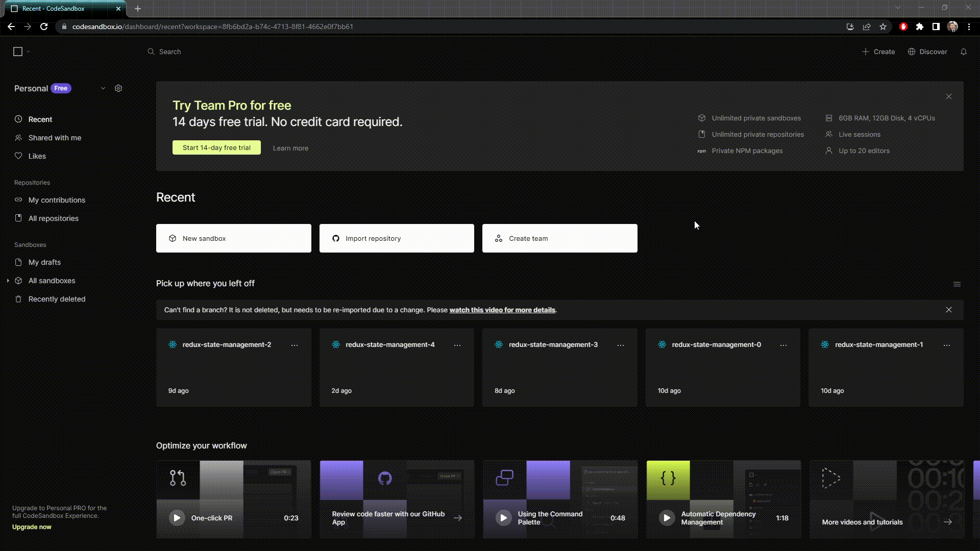
Task: Open the options menu for redux-state-management-1
Action: click(x=947, y=345)
